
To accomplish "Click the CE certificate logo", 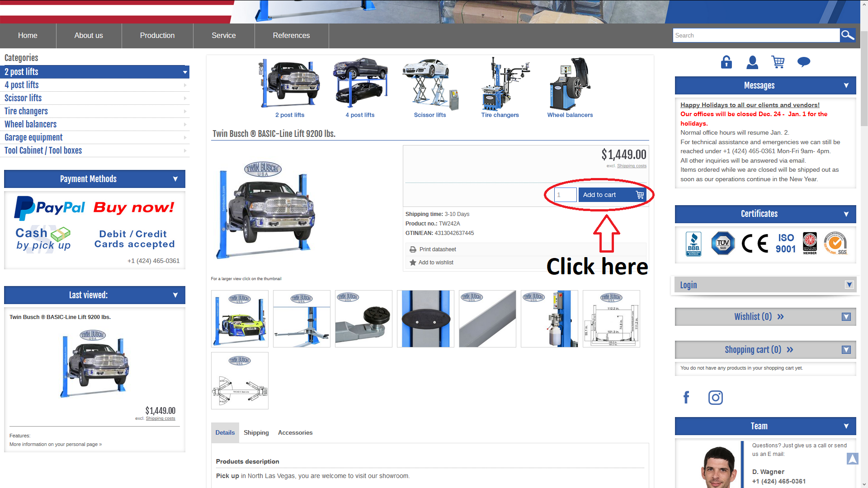I will pos(755,244).
